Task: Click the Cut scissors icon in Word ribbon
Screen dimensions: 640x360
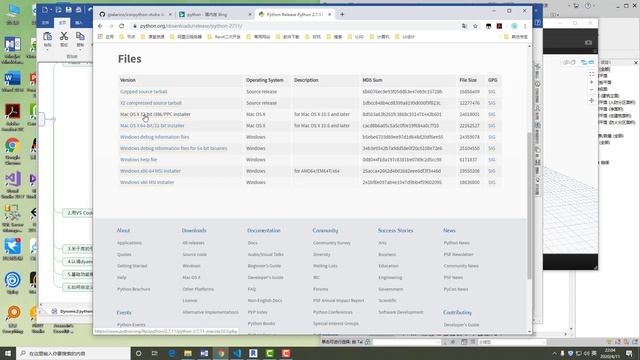Action: click(64, 37)
